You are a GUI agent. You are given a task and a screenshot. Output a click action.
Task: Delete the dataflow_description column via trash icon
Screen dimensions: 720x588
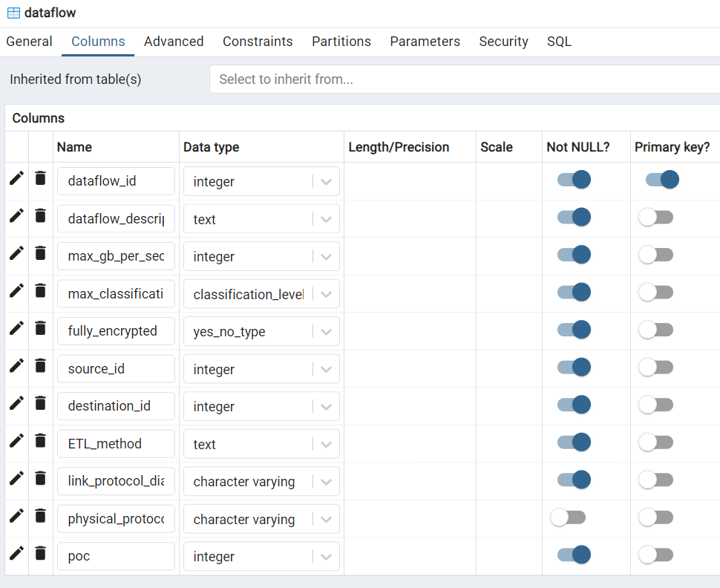(41, 216)
